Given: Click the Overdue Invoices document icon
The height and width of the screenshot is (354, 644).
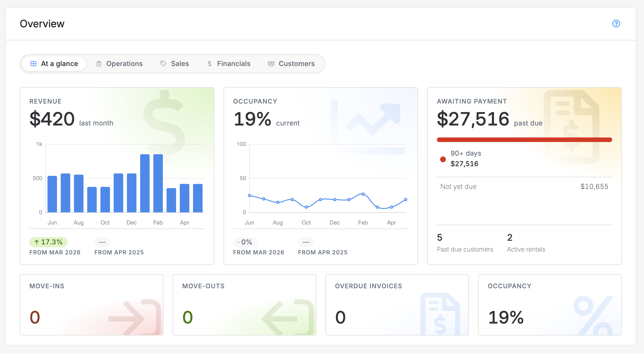Looking at the screenshot, I should coord(440,314).
